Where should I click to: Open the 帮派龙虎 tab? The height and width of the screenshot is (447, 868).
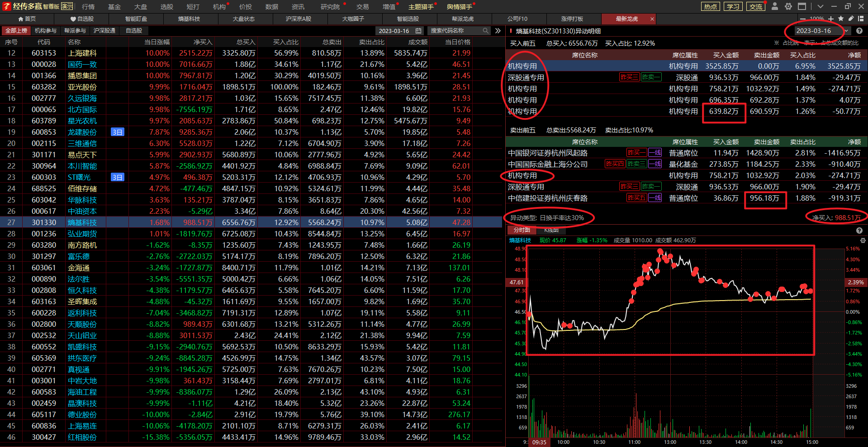click(463, 19)
